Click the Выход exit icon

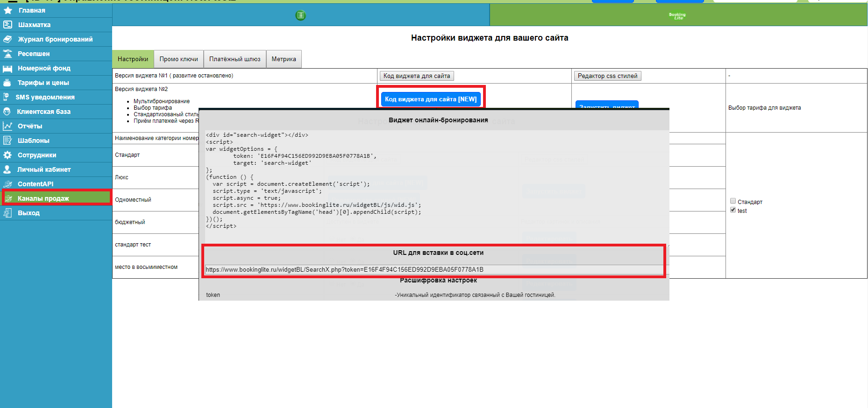click(7, 213)
